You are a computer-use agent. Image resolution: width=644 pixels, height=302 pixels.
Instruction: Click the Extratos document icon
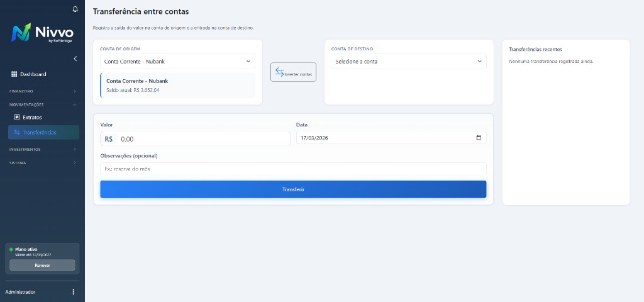(17, 117)
